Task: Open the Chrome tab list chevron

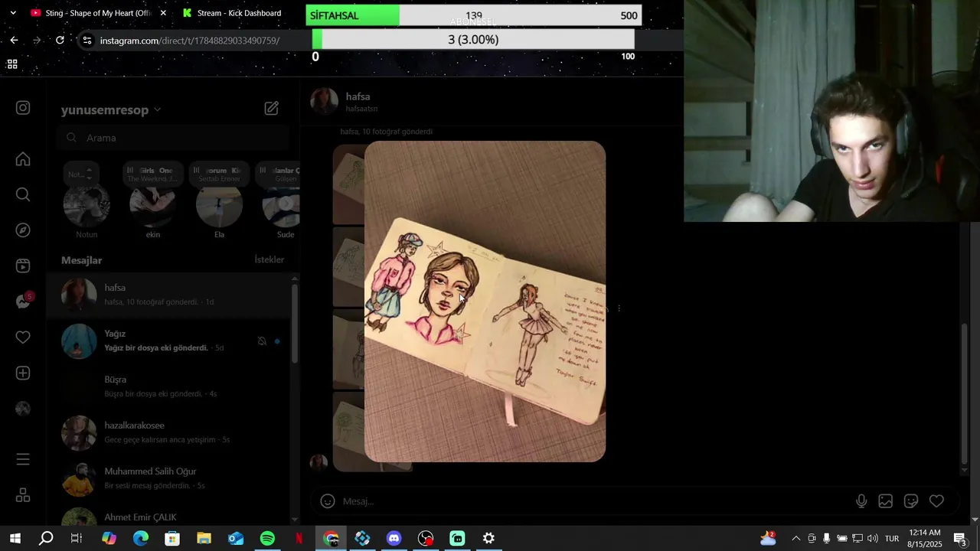Action: (x=12, y=13)
